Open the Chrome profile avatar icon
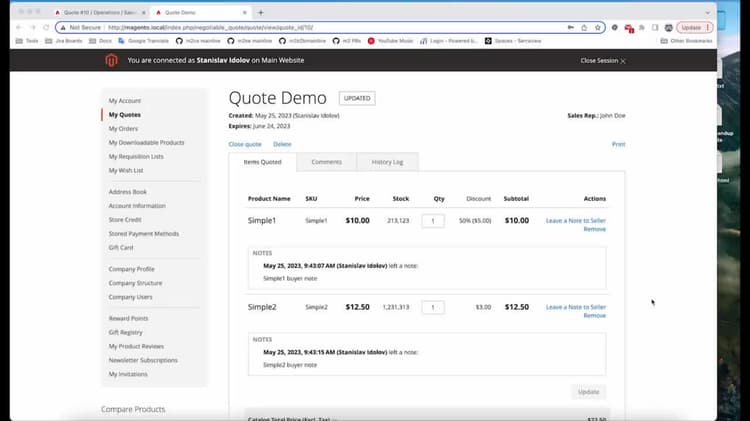The width and height of the screenshot is (750, 421). tap(669, 28)
